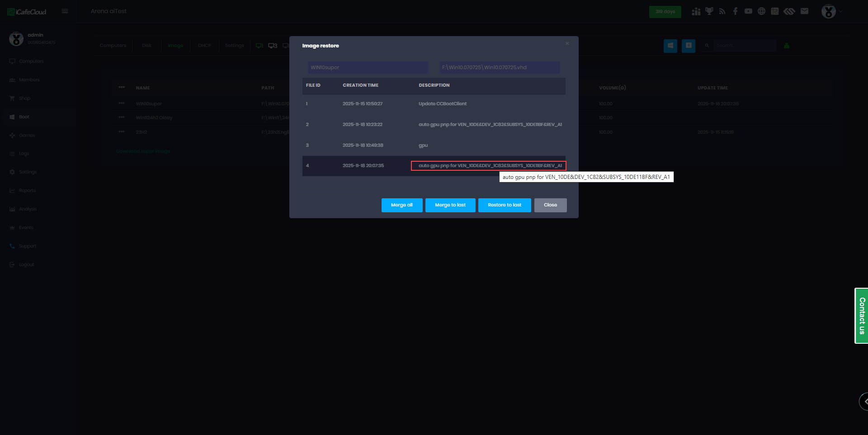Open the mail envelope icon in the header
The height and width of the screenshot is (435, 868).
pos(805,11)
